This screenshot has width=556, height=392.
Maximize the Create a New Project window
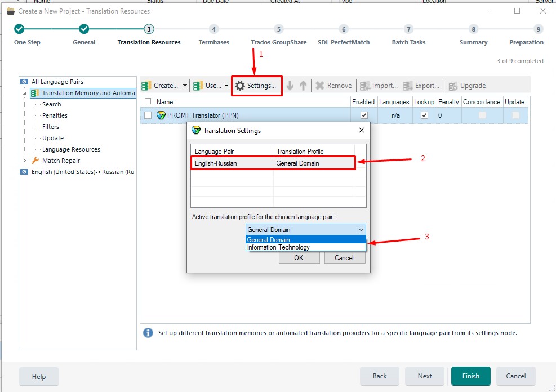point(517,11)
